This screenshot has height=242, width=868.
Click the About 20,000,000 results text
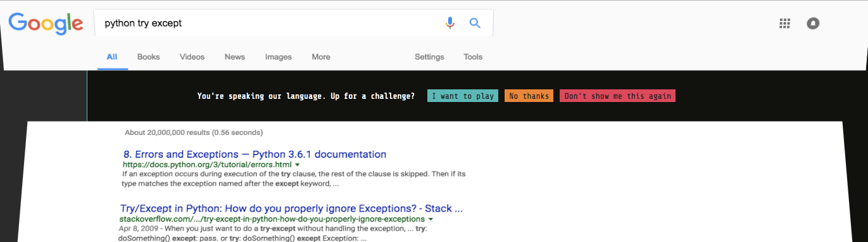pos(194,133)
